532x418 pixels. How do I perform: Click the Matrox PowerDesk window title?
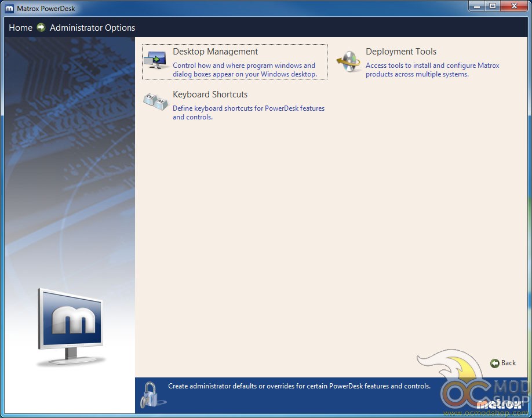(x=46, y=9)
